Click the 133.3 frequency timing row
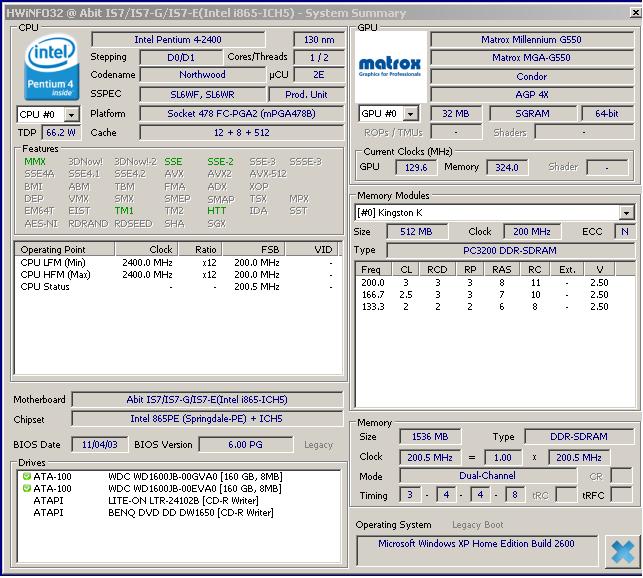This screenshot has width=643, height=578. point(494,306)
